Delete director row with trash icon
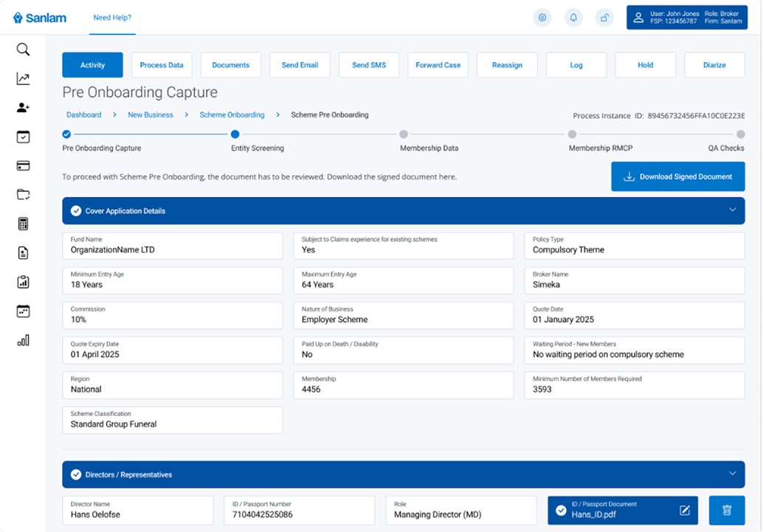This screenshot has height=532, width=763. [x=727, y=510]
